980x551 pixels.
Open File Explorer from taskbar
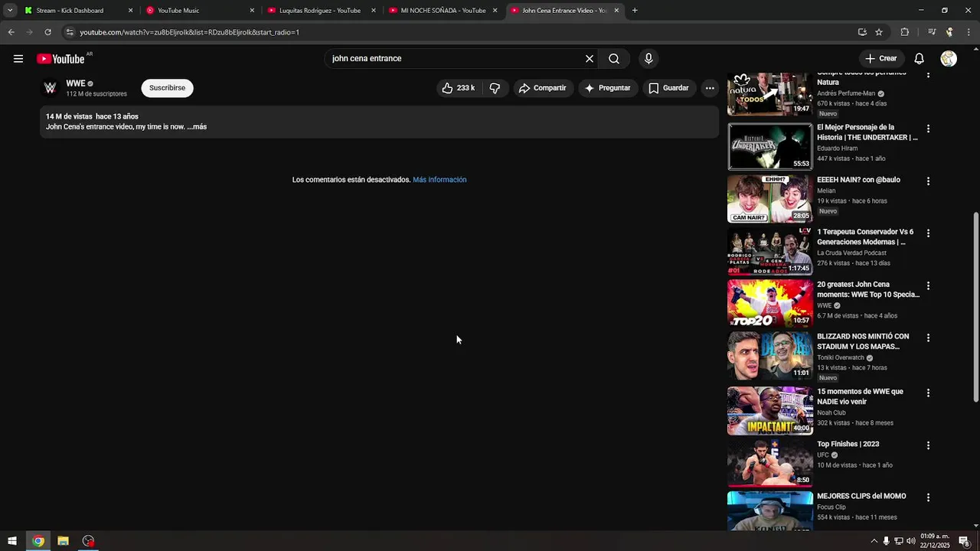pos(64,541)
